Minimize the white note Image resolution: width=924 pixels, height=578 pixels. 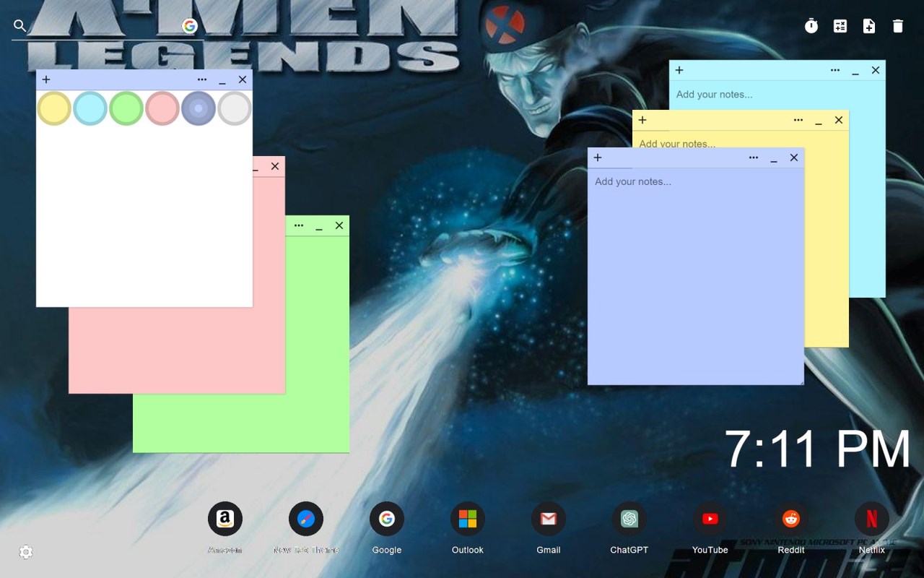point(222,81)
